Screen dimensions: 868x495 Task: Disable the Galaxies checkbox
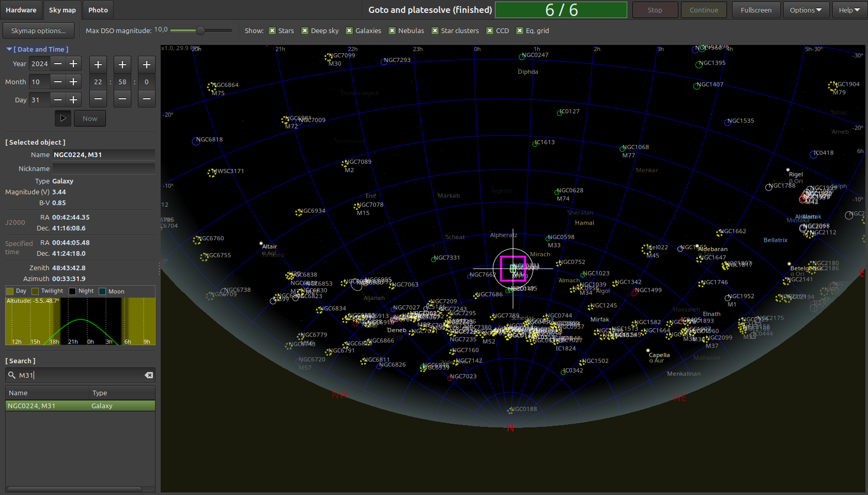(349, 30)
